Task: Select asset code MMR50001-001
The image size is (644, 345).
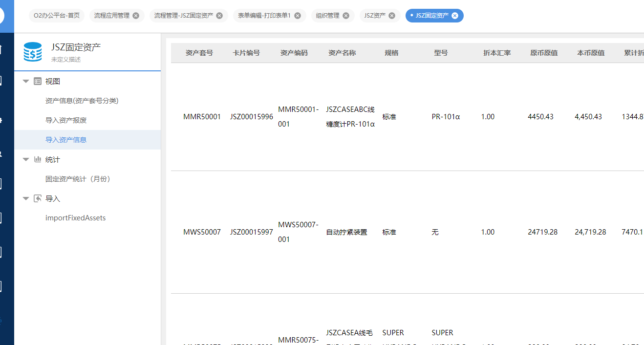Action: (x=298, y=117)
